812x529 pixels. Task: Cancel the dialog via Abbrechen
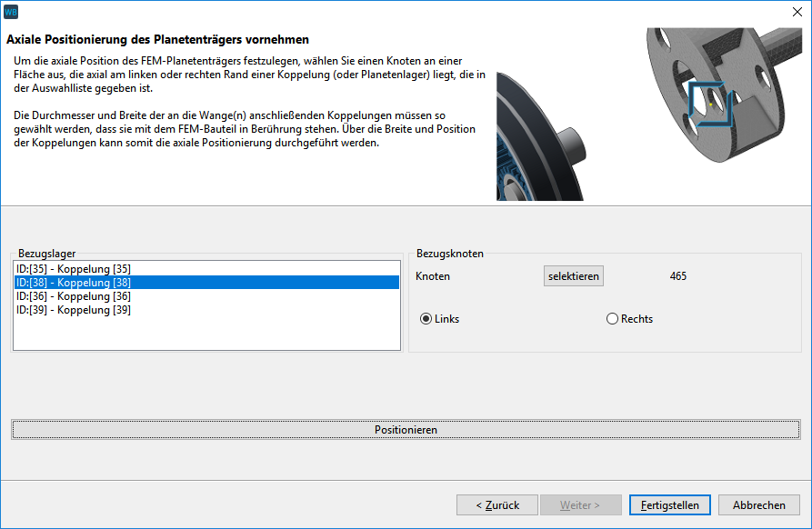[759, 505]
